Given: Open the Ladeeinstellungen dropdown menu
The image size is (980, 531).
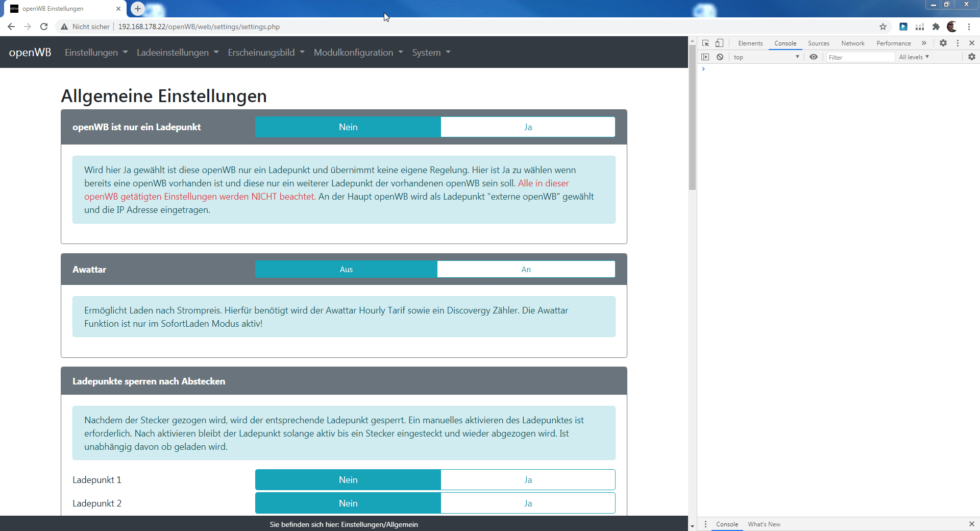Looking at the screenshot, I should pos(178,53).
